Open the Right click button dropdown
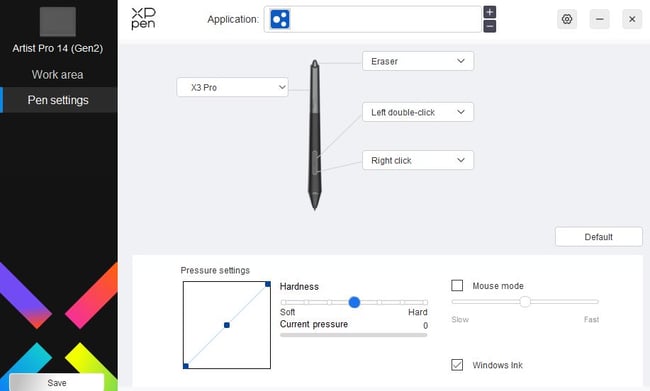 [x=418, y=160]
